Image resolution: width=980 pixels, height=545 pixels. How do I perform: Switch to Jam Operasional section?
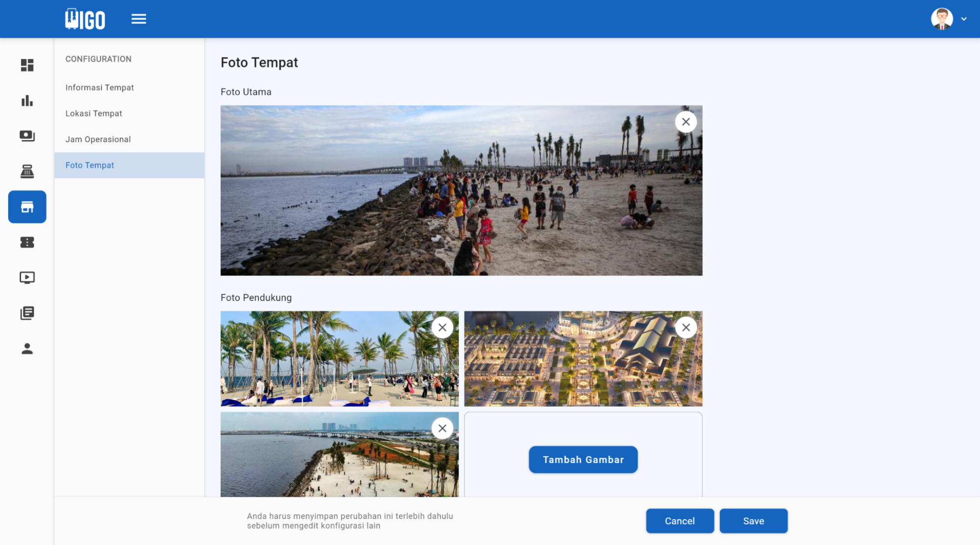(x=98, y=139)
